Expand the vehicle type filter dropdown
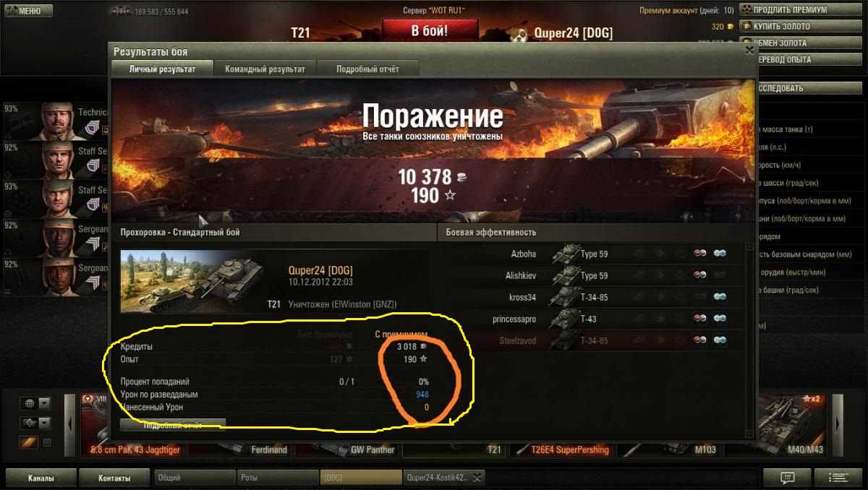The width and height of the screenshot is (868, 490). coord(44,423)
